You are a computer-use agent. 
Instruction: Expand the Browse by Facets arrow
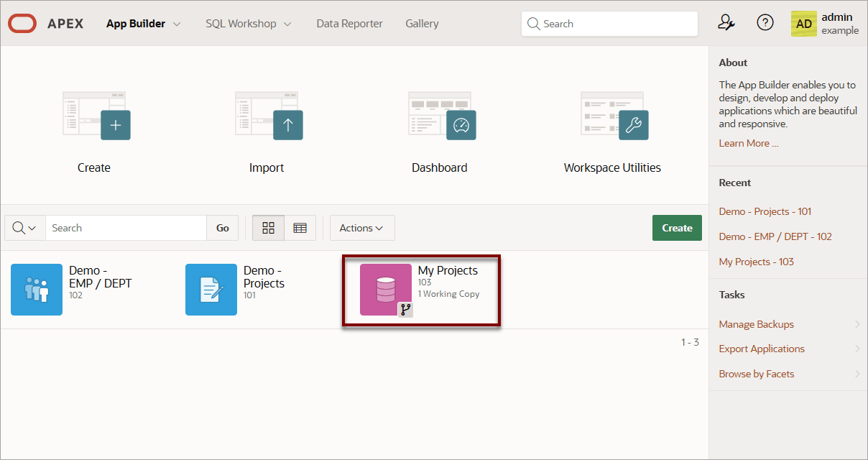click(x=857, y=374)
